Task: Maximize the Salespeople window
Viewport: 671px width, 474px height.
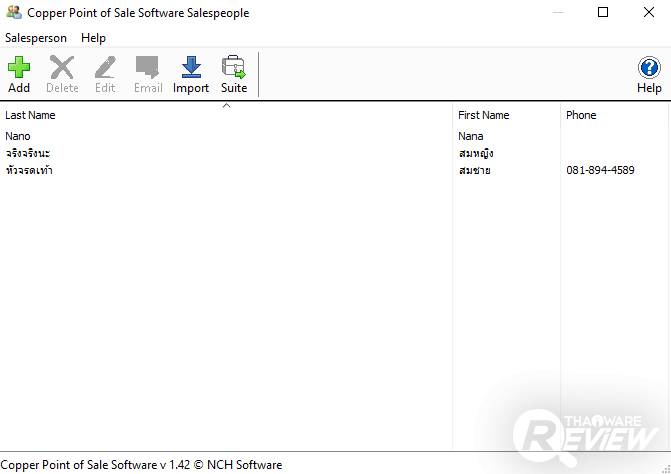Action: (603, 12)
